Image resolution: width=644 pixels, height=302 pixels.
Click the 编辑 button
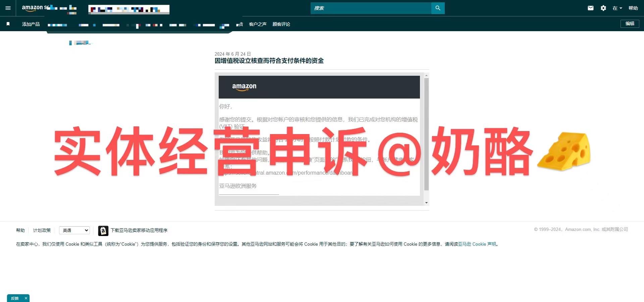tap(630, 24)
